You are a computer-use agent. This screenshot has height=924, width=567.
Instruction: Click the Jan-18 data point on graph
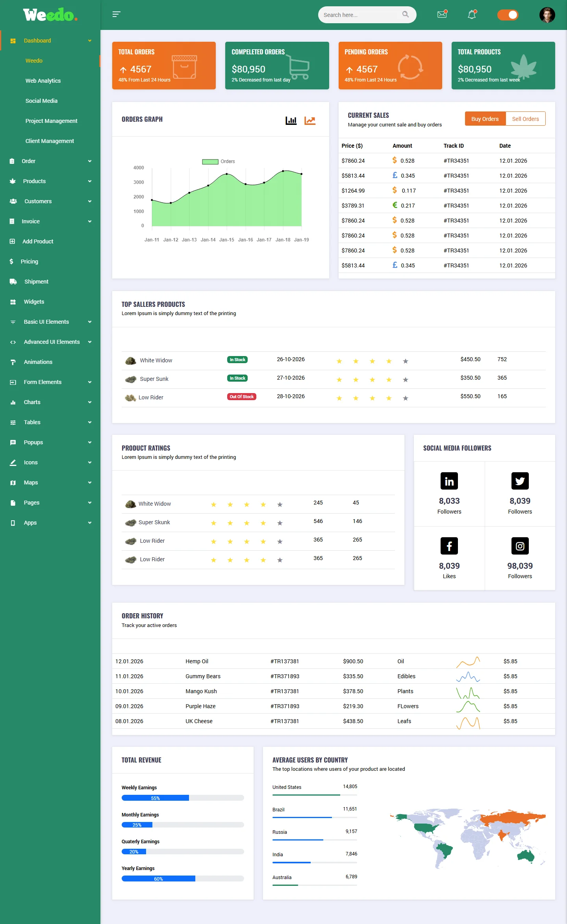click(x=283, y=171)
